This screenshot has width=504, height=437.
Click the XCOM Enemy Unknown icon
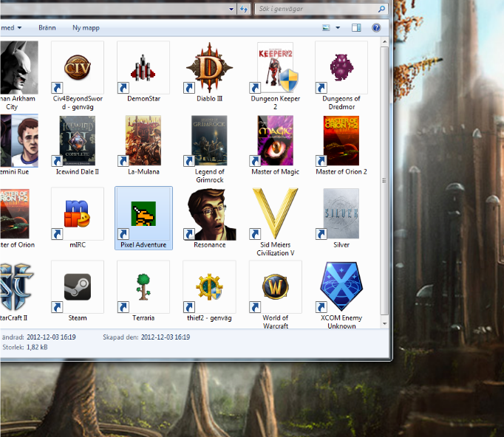coord(341,286)
